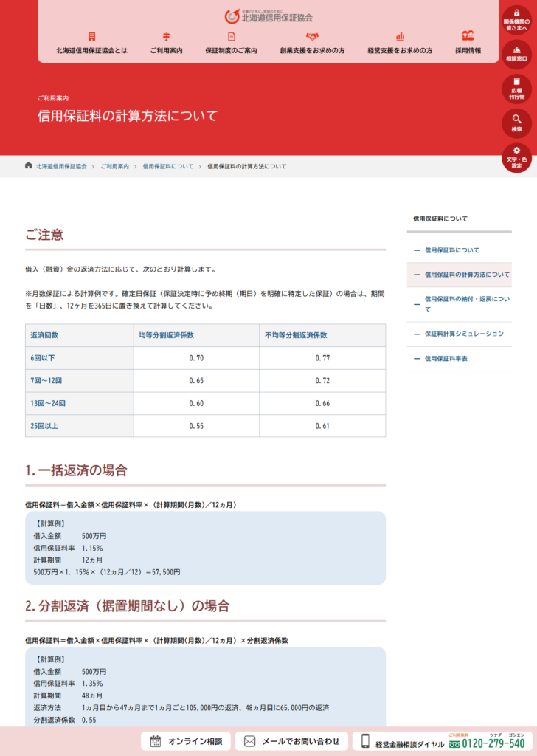Click the ご注意 section heading
This screenshot has width=537, height=756.
point(44,235)
